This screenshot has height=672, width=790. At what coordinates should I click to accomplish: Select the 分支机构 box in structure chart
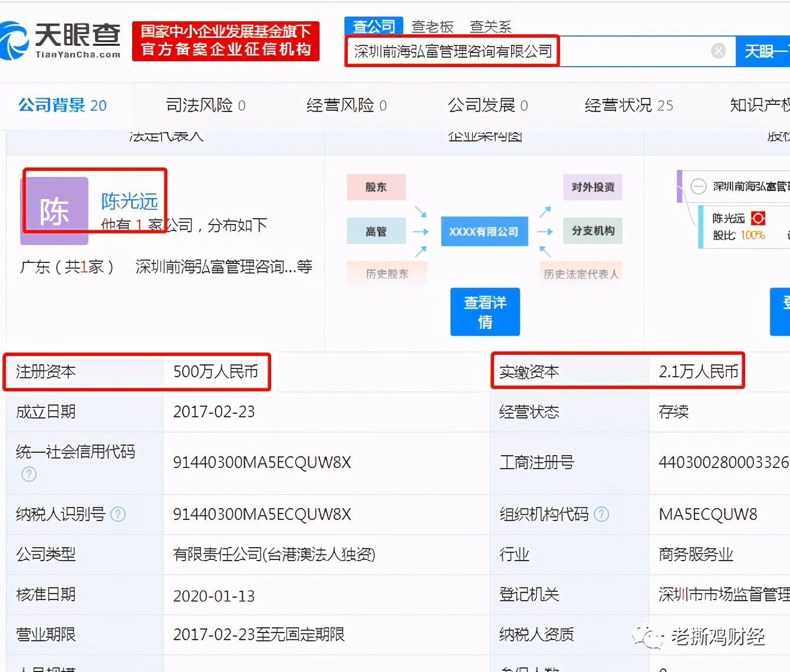[x=592, y=230]
